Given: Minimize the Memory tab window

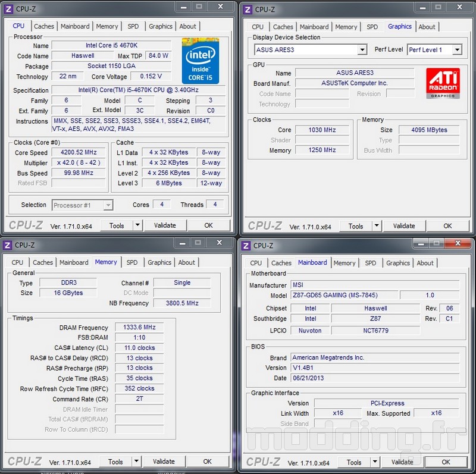Looking at the screenshot, I should point(182,243).
